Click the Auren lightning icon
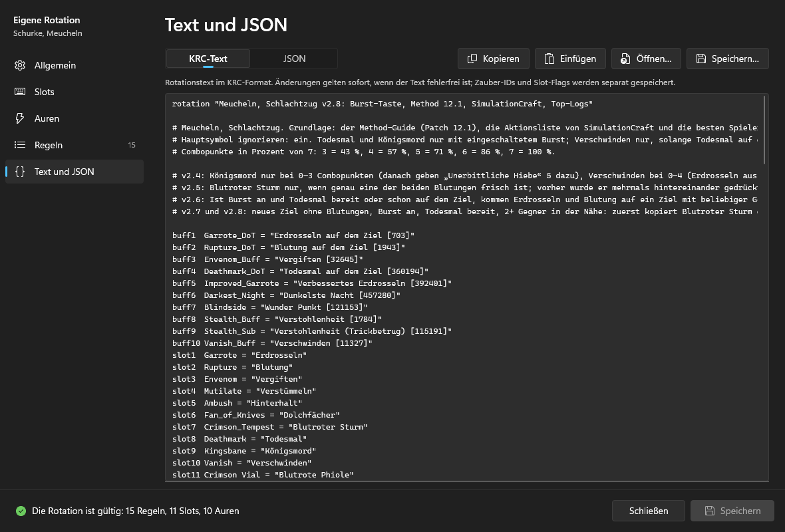 pyautogui.click(x=20, y=118)
